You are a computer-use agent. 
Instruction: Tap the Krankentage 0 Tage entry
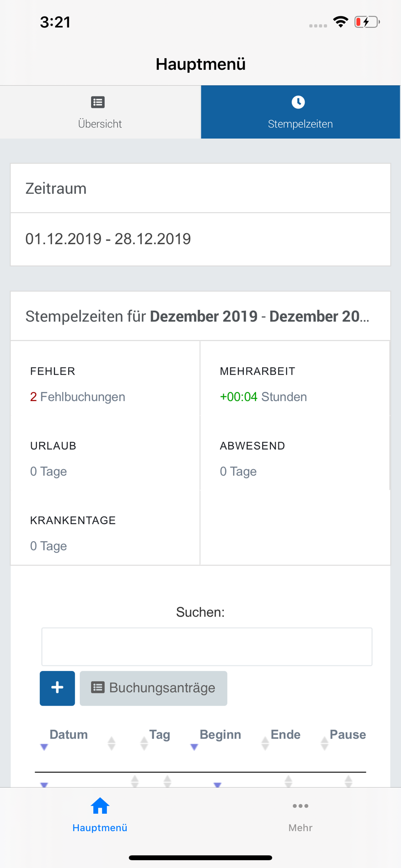(49, 546)
